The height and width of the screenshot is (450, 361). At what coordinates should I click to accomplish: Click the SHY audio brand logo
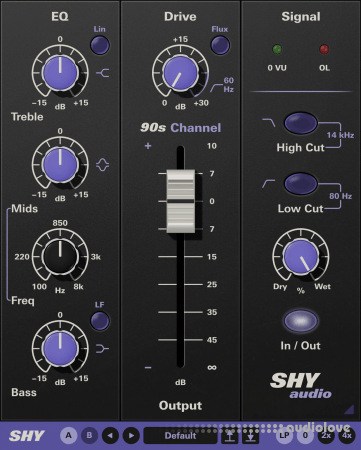(300, 385)
